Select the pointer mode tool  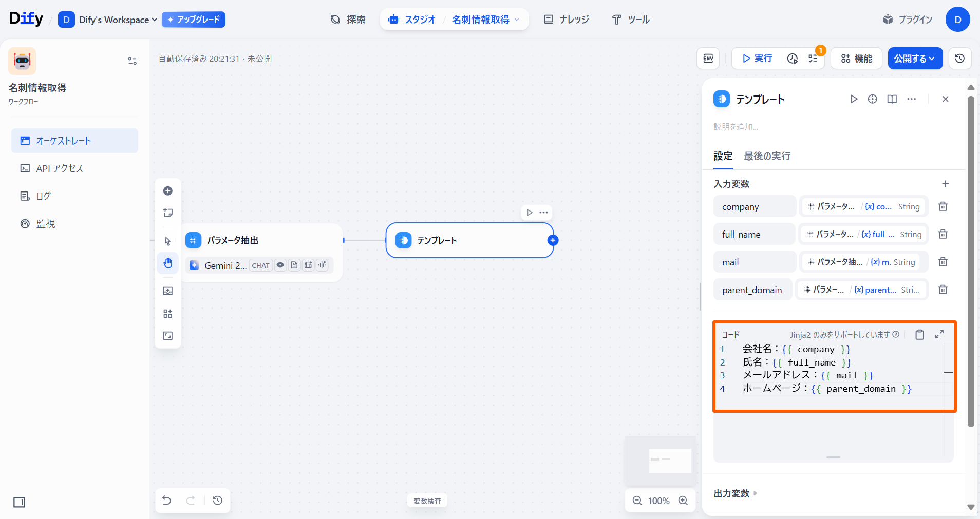(x=168, y=241)
